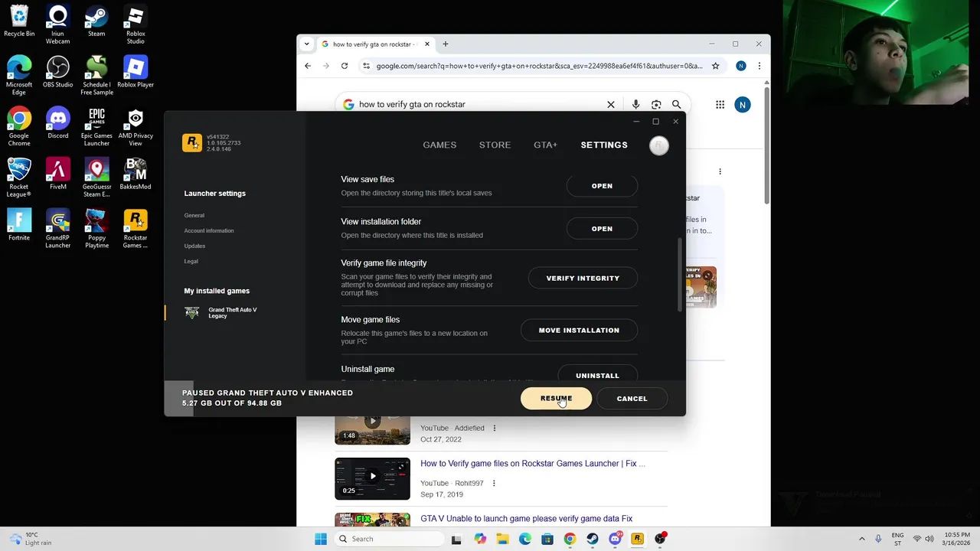Click OPEN for View installation folder
The image size is (980, 551).
[x=602, y=229]
